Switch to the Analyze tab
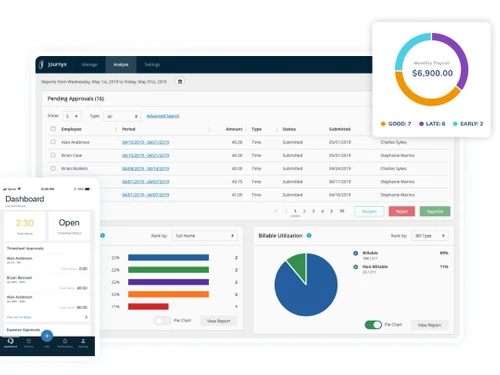500x375 pixels. (x=121, y=65)
